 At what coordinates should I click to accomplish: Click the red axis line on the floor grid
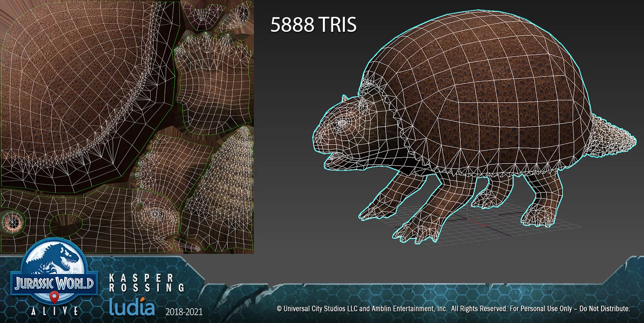click(x=479, y=223)
